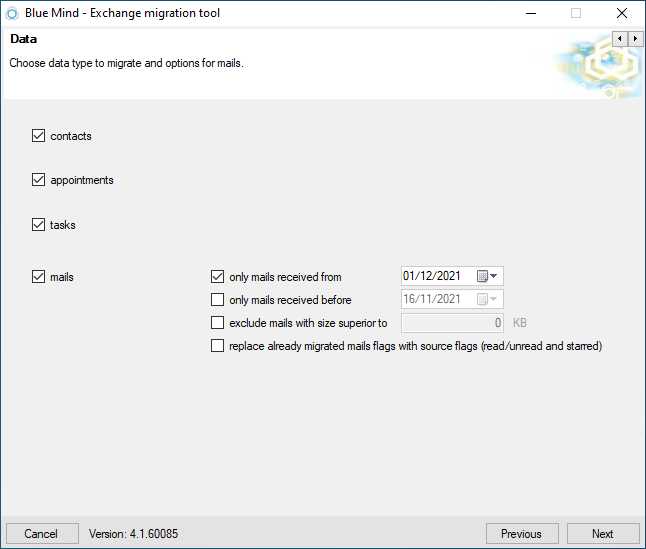
Task: Disable the tasks checkbox
Action: pyautogui.click(x=38, y=224)
